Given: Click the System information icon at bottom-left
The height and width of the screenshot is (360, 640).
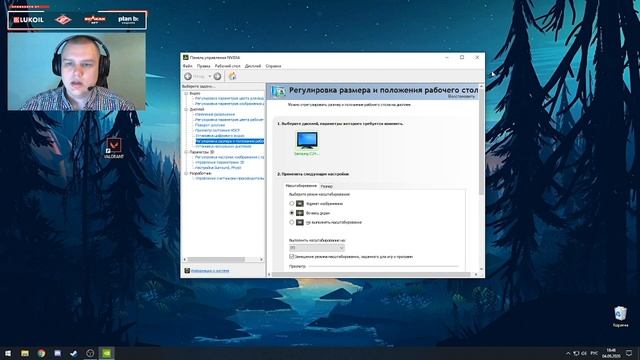Looking at the screenshot, I should pyautogui.click(x=187, y=271).
